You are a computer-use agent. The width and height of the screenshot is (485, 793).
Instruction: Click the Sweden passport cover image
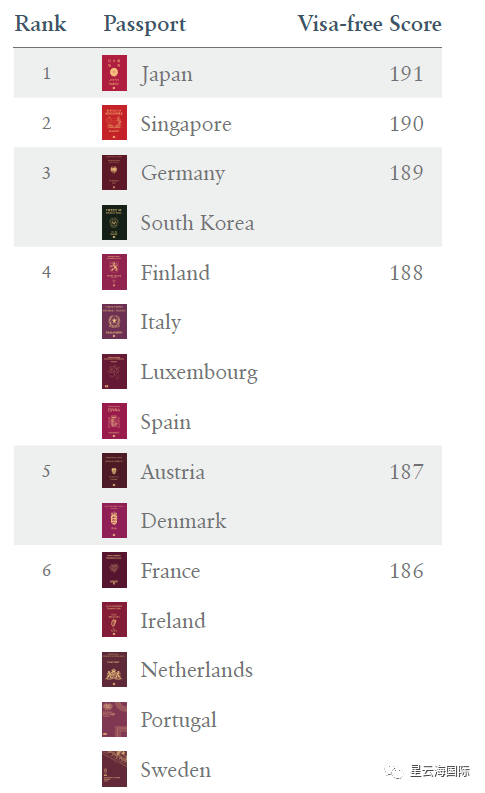click(114, 769)
